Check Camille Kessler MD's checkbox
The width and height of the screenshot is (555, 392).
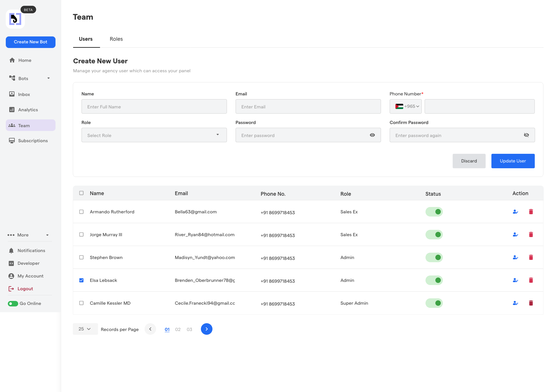(x=82, y=303)
